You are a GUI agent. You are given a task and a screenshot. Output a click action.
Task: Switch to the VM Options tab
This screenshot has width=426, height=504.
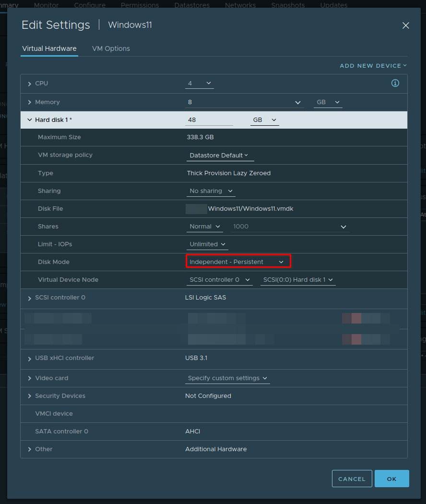tap(111, 48)
